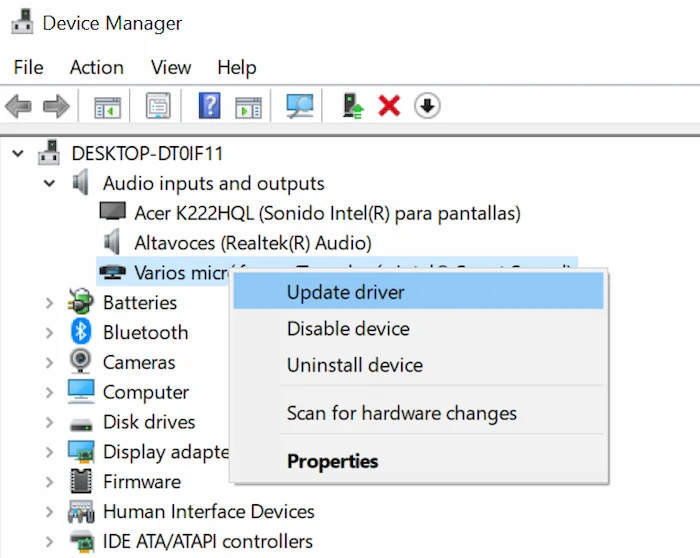The height and width of the screenshot is (558, 700).
Task: Select the Batteries label
Action: coord(140,303)
